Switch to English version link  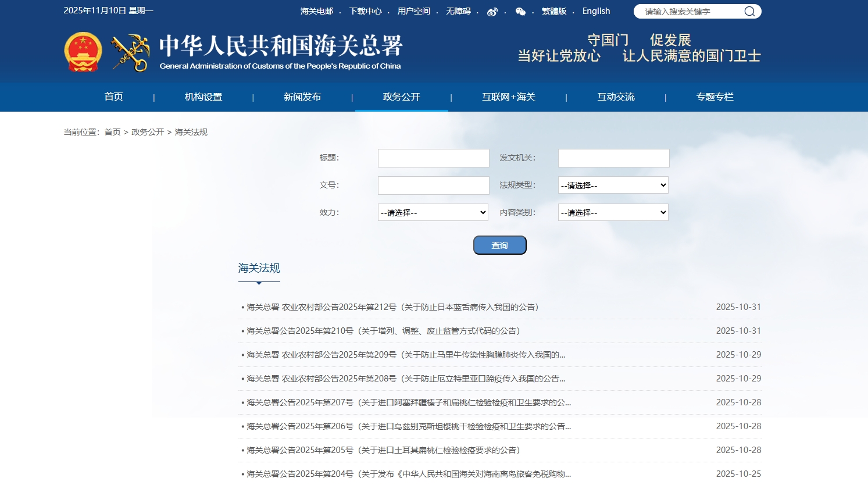point(596,11)
